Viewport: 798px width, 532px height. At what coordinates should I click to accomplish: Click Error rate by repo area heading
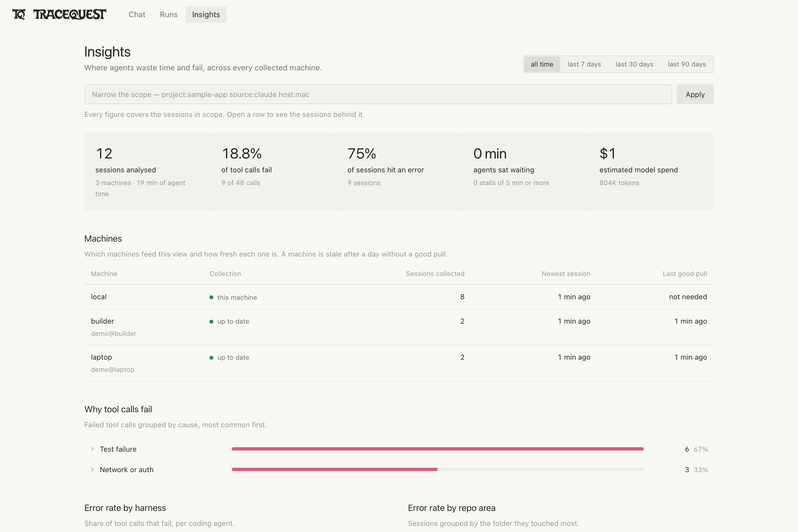point(452,508)
